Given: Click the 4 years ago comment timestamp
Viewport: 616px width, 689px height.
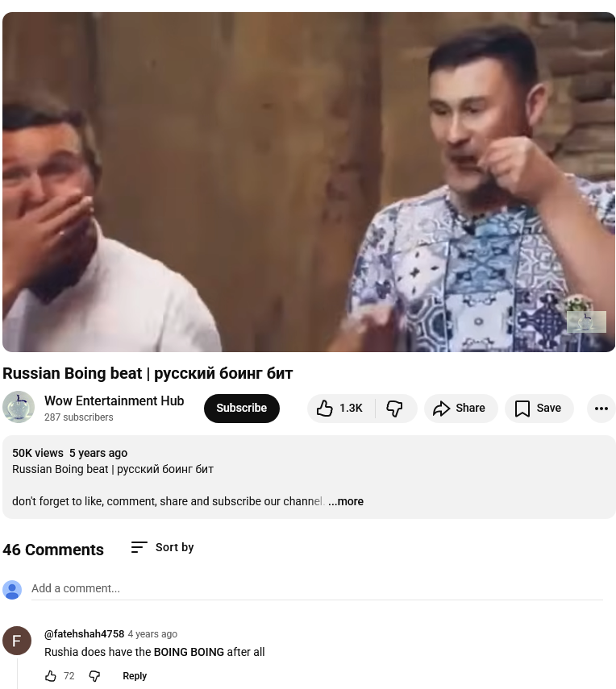Looking at the screenshot, I should click(x=152, y=633).
